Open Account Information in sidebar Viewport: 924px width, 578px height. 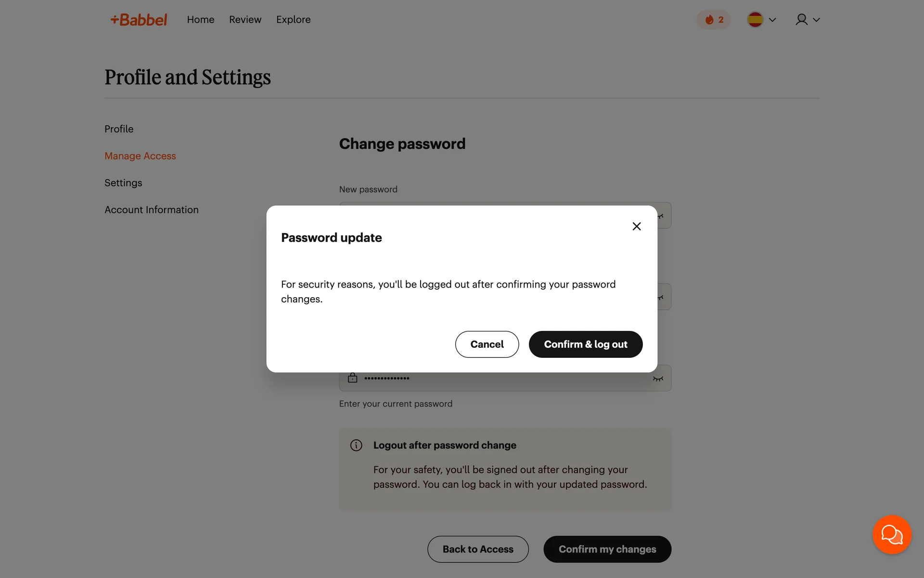click(152, 210)
